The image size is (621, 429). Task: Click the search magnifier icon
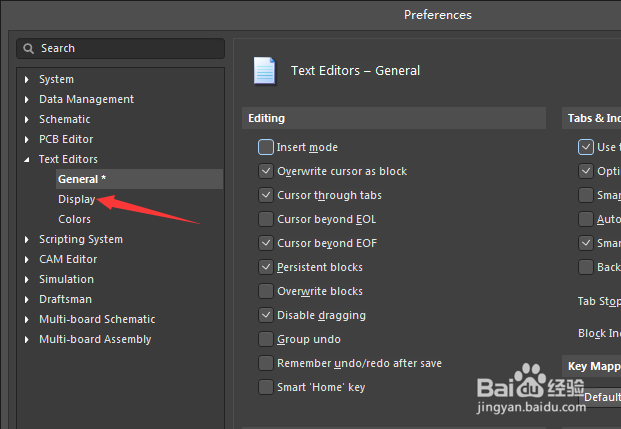[x=31, y=48]
